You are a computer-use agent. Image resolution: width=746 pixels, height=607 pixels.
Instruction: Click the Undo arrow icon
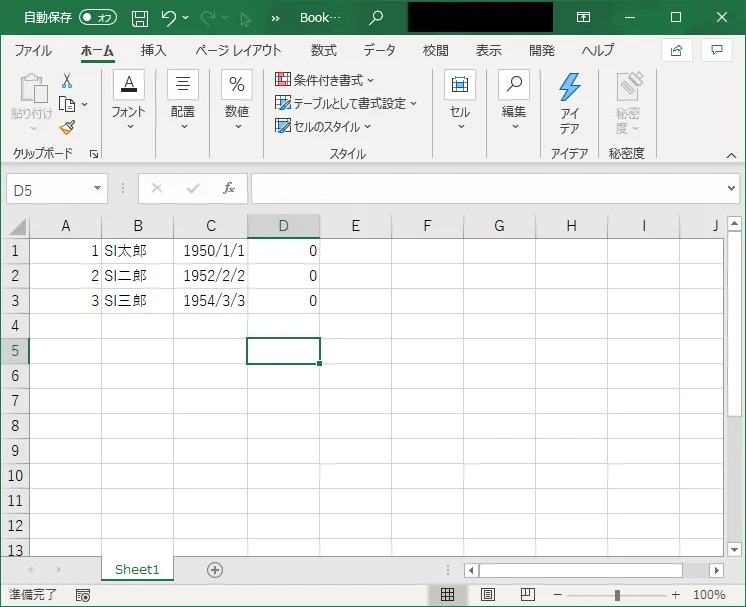point(168,18)
